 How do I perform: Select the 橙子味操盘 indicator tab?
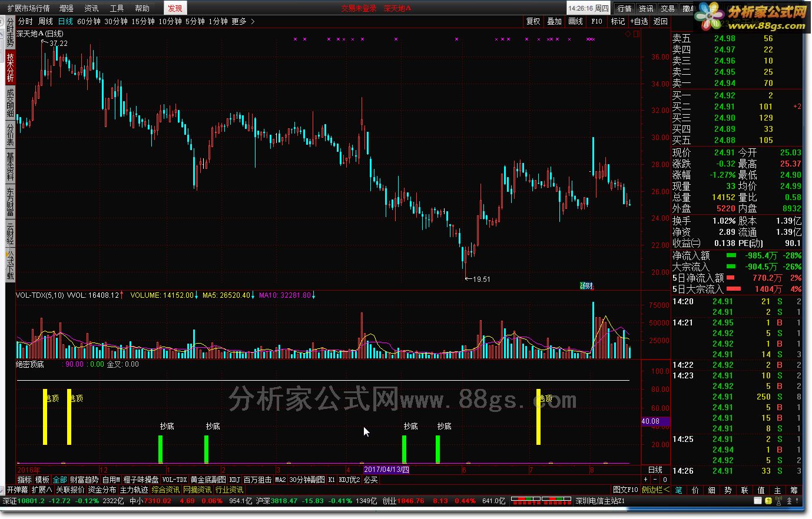pos(141,480)
